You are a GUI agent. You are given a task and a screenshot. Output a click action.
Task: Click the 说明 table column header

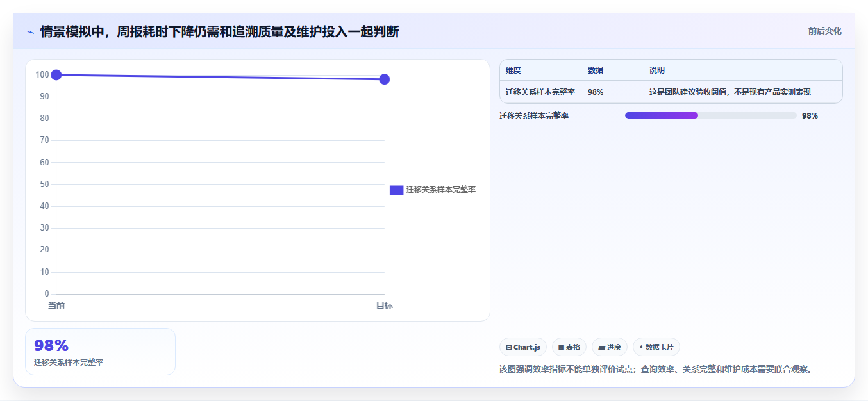pos(657,70)
